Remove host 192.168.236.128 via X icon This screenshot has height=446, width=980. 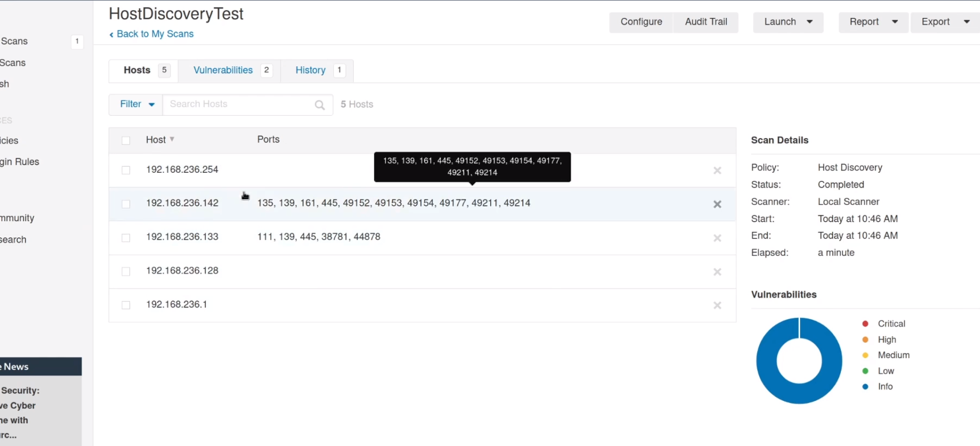tap(717, 272)
